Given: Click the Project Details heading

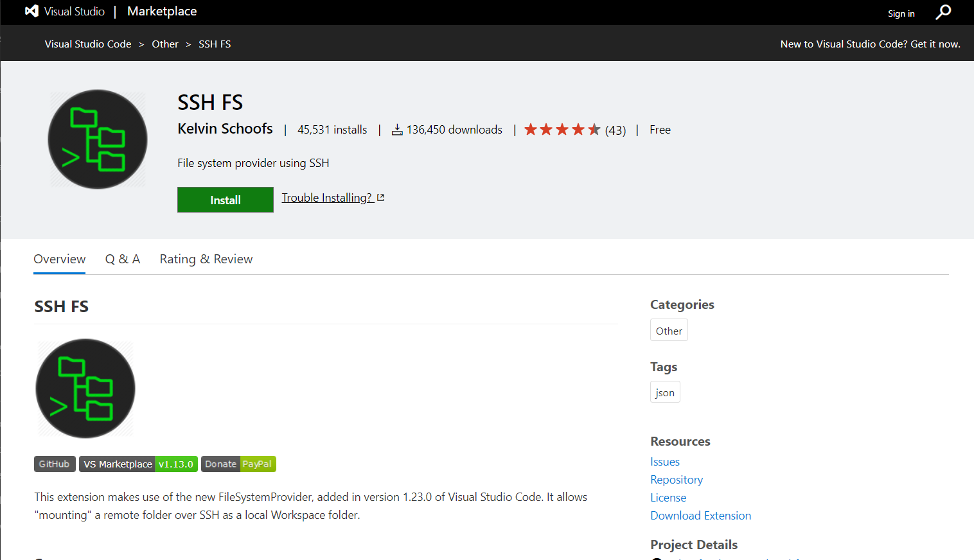Looking at the screenshot, I should pyautogui.click(x=694, y=545).
